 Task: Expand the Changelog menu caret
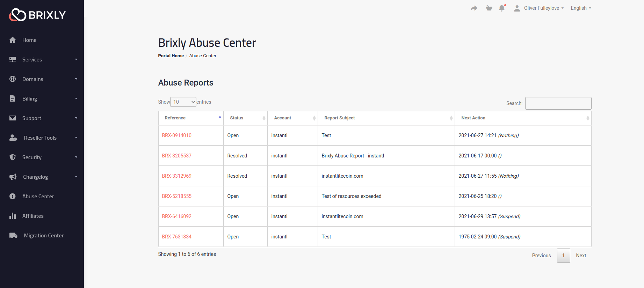point(76,177)
